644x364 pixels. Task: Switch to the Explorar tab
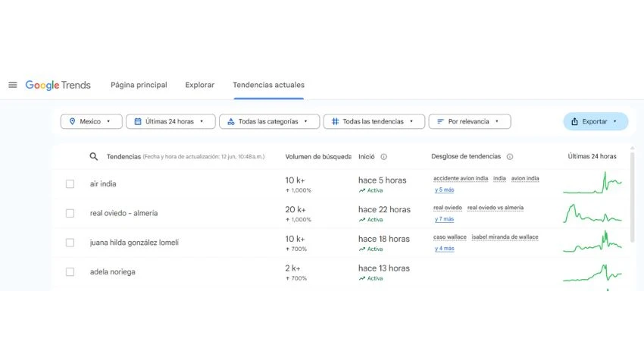tap(199, 85)
